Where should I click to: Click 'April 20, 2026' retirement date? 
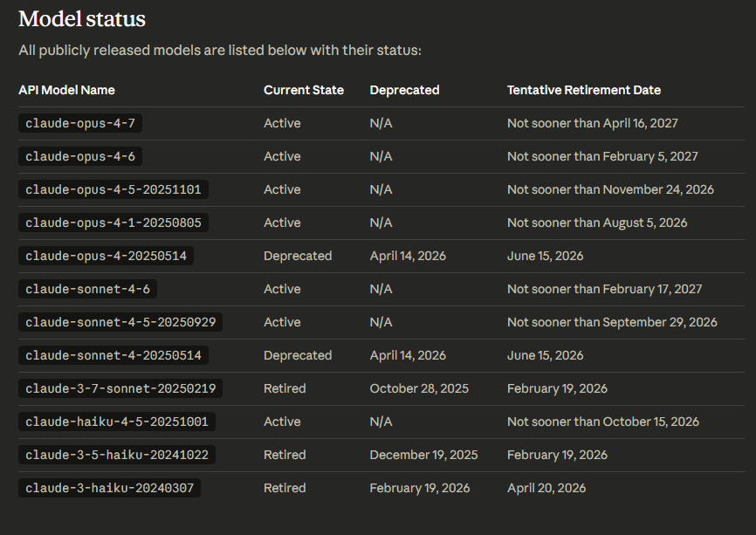[x=546, y=488]
